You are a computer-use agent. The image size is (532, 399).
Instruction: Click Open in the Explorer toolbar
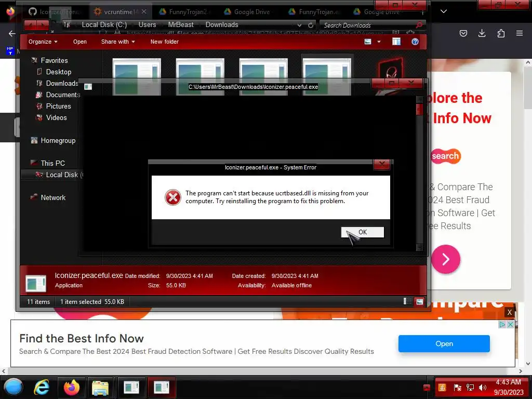79,42
